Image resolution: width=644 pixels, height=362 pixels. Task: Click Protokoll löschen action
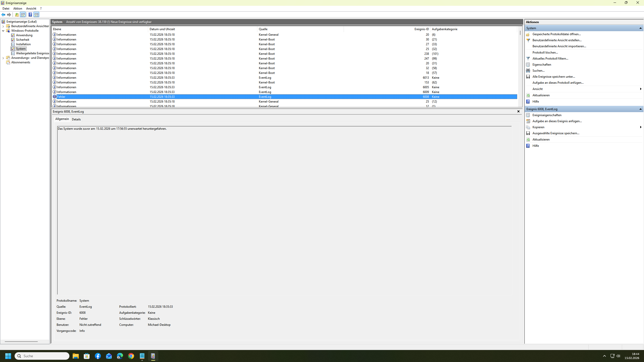tap(545, 53)
